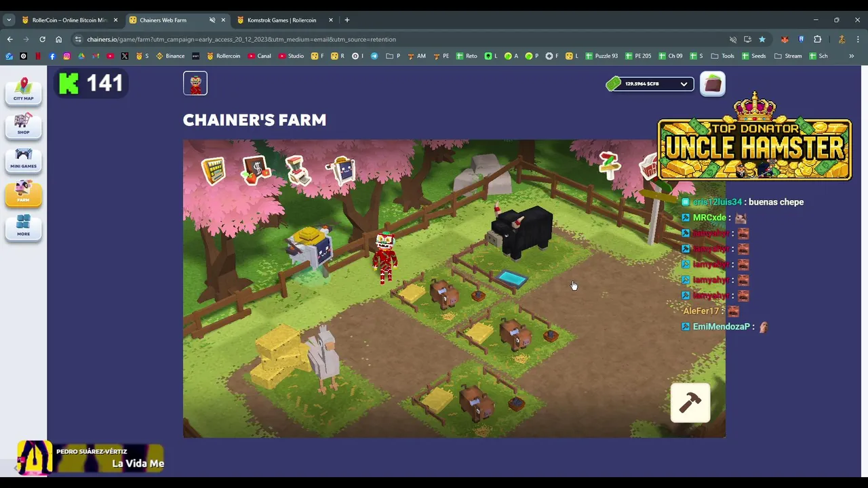This screenshot has width=868, height=488.
Task: Open the Netflix bookmark icon
Action: tap(38, 56)
